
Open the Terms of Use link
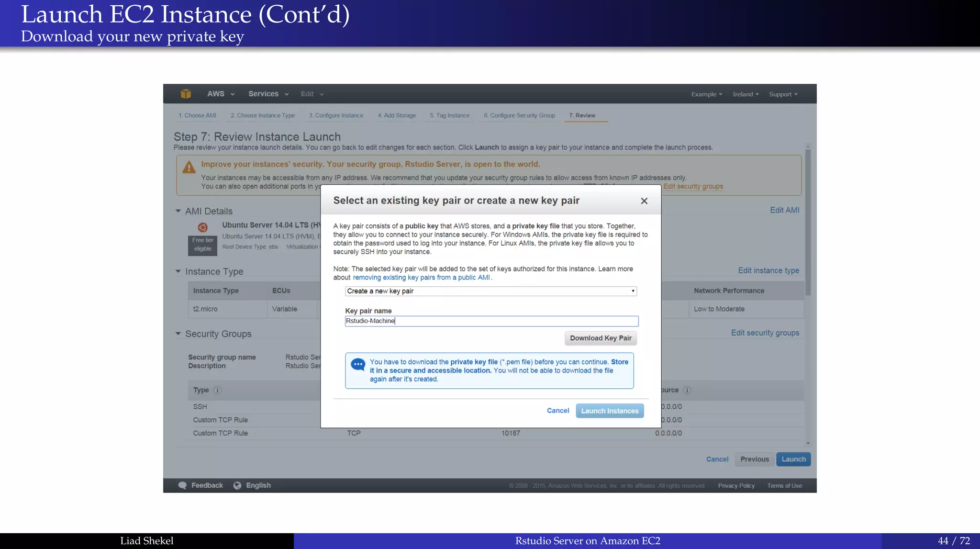point(785,486)
